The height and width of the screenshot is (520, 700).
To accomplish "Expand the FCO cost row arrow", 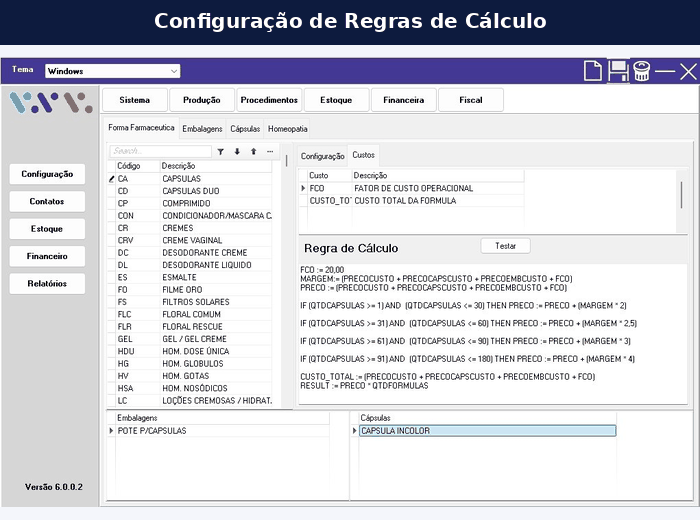I will point(304,188).
